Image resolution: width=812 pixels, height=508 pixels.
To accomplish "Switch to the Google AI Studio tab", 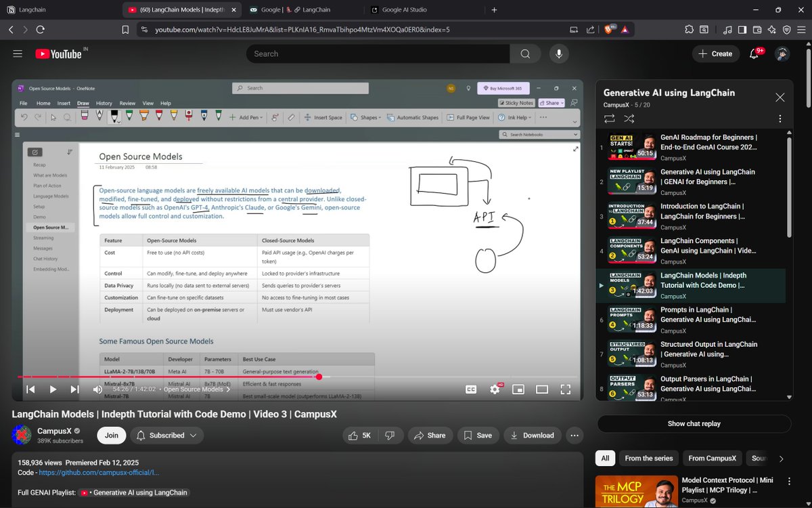I will pyautogui.click(x=428, y=10).
